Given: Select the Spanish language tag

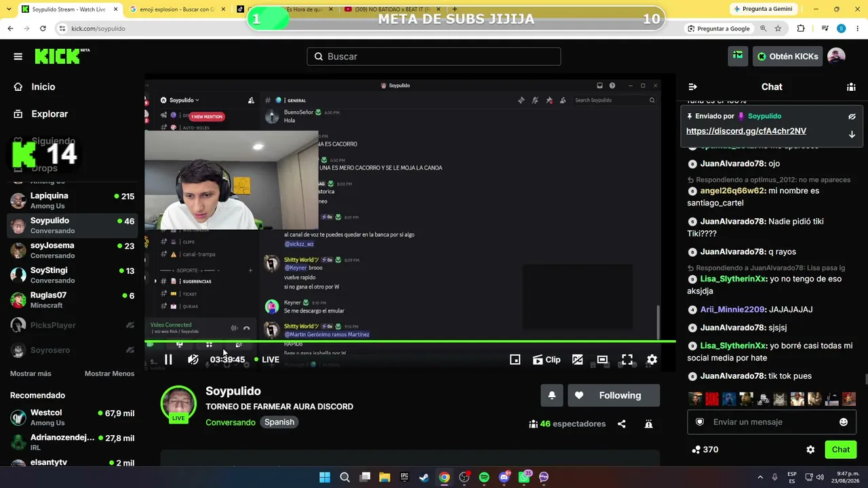Looking at the screenshot, I should point(279,422).
